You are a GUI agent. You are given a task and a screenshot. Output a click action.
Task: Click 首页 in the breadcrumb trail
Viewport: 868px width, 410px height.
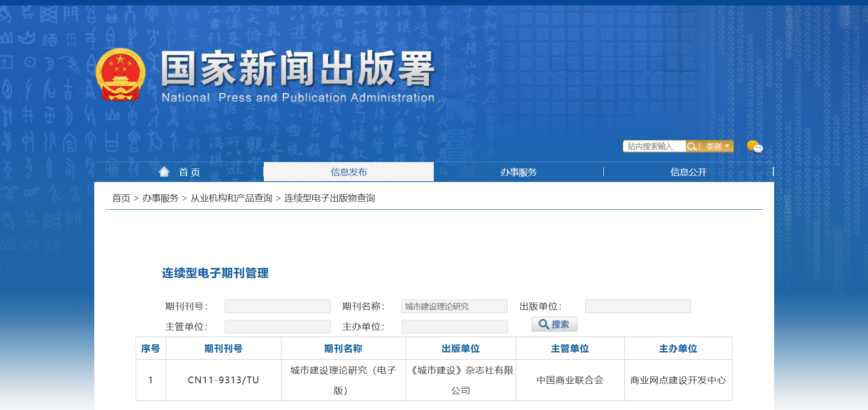(121, 198)
